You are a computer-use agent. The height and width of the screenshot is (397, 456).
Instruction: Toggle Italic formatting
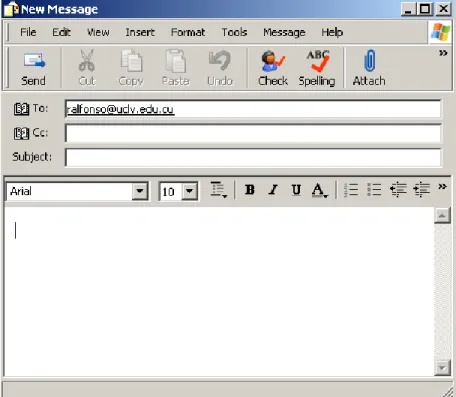pyautogui.click(x=273, y=190)
